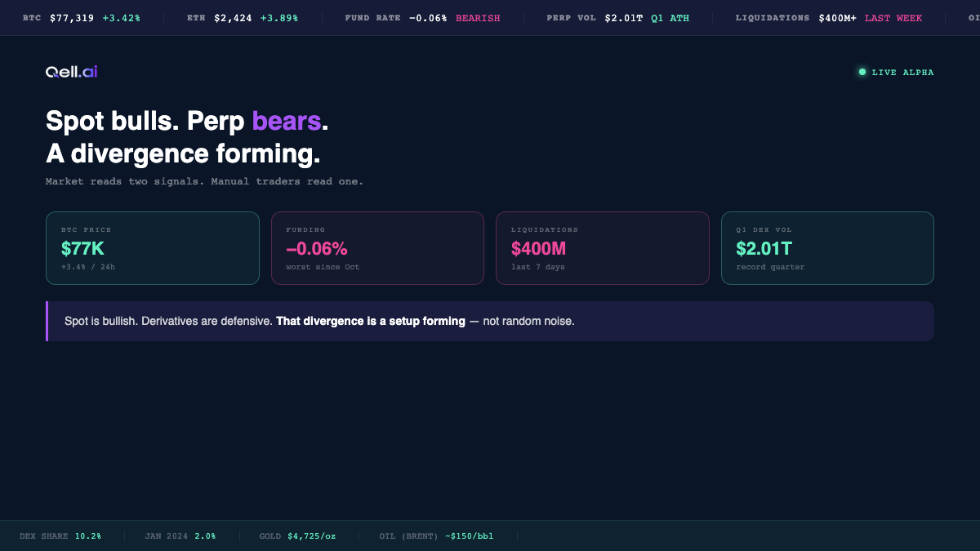This screenshot has height=551, width=980.
Task: Click BTC $77,319 in top ticker
Action: tap(82, 18)
